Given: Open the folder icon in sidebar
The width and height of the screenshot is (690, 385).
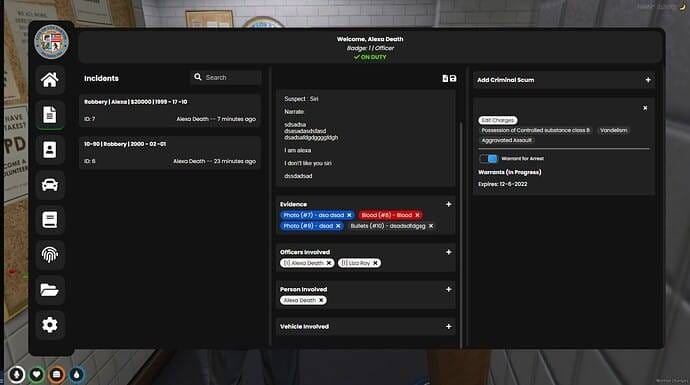Looking at the screenshot, I should click(50, 290).
